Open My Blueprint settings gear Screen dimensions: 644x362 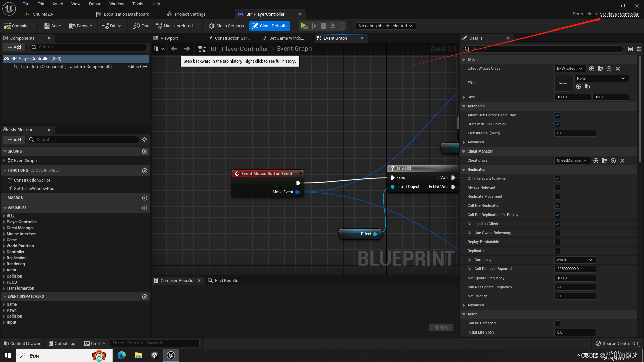point(145,140)
